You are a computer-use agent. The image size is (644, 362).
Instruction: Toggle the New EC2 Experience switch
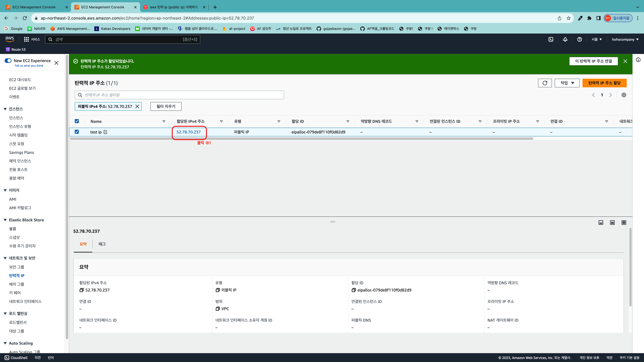8,61
